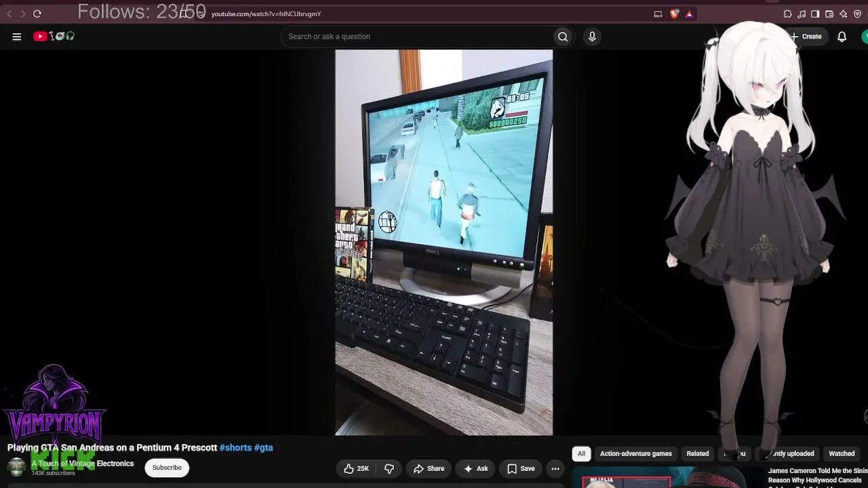Start voice search with the microphone
Image resolution: width=868 pixels, height=488 pixels.
(592, 37)
